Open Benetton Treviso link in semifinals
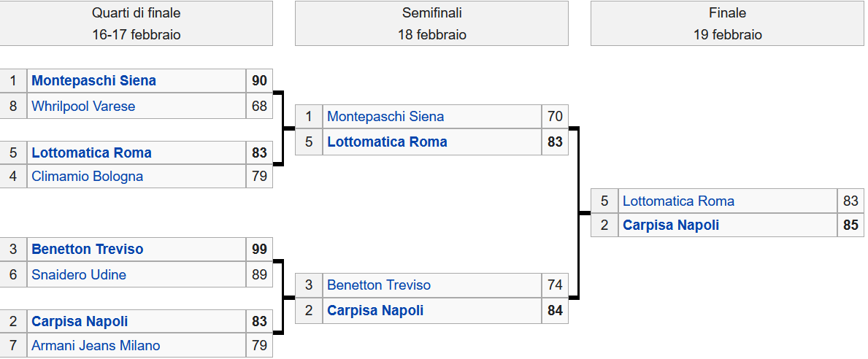868x359 pixels. 379,285
